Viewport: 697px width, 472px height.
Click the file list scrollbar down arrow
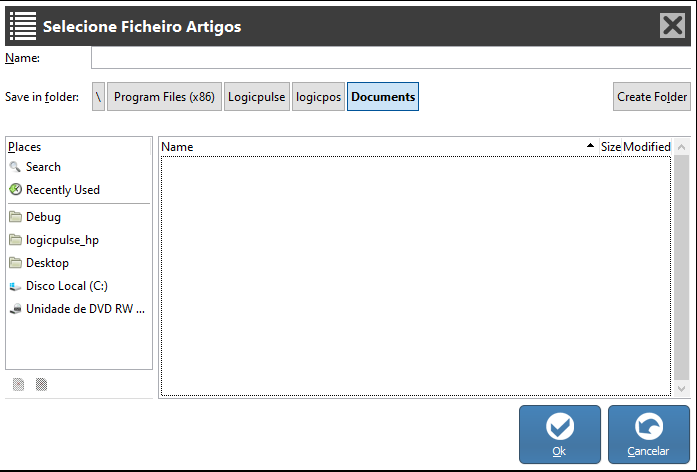pyautogui.click(x=682, y=388)
